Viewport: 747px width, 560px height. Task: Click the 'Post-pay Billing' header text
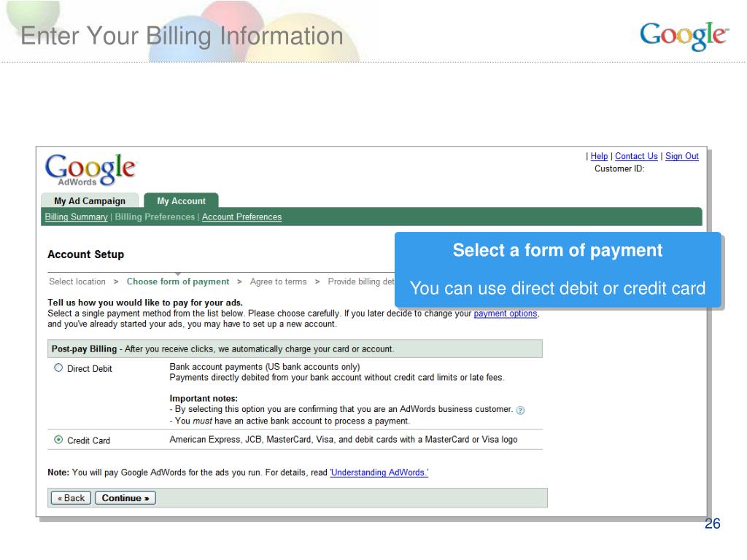[x=84, y=349]
